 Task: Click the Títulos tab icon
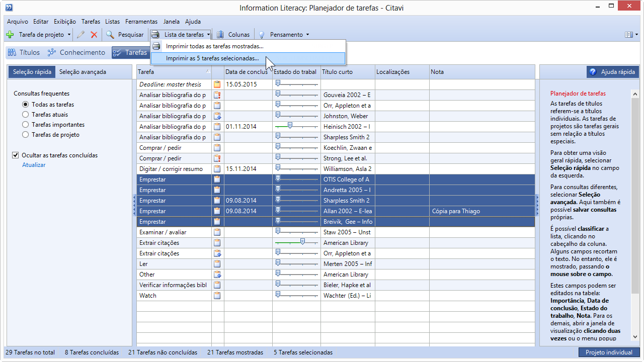[12, 52]
